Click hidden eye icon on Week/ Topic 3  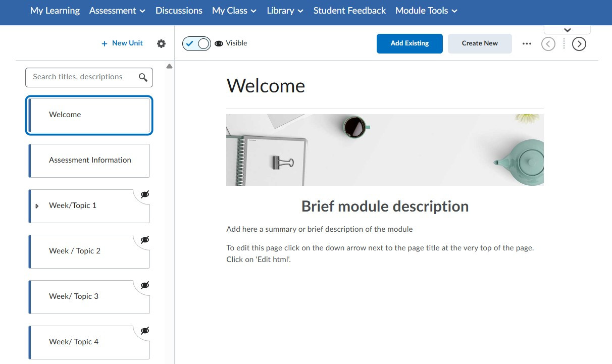coord(145,285)
